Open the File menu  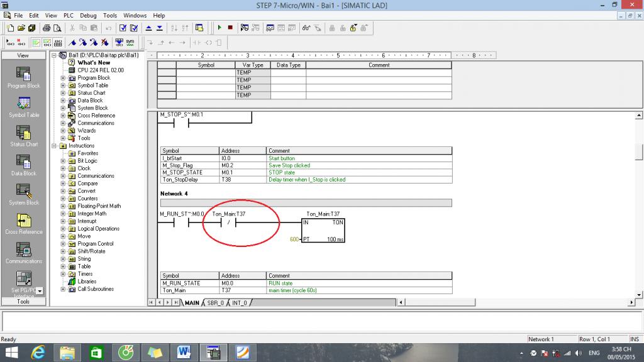[18, 15]
